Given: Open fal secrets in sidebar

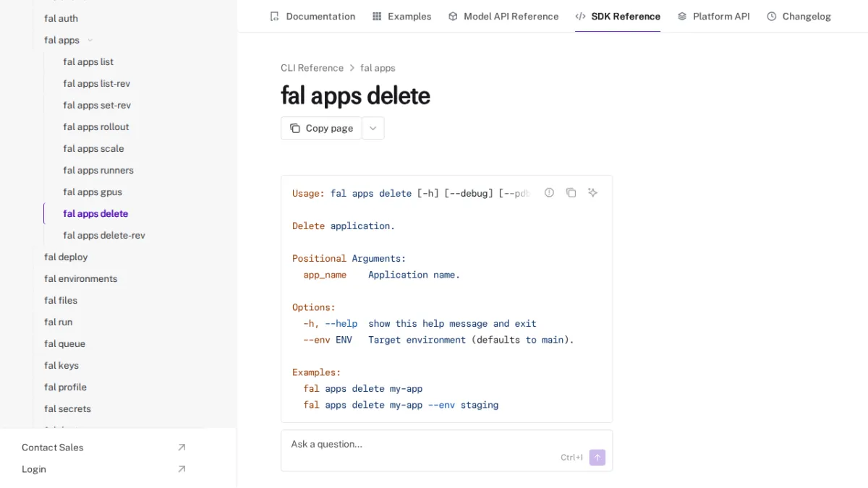Looking at the screenshot, I should (67, 409).
